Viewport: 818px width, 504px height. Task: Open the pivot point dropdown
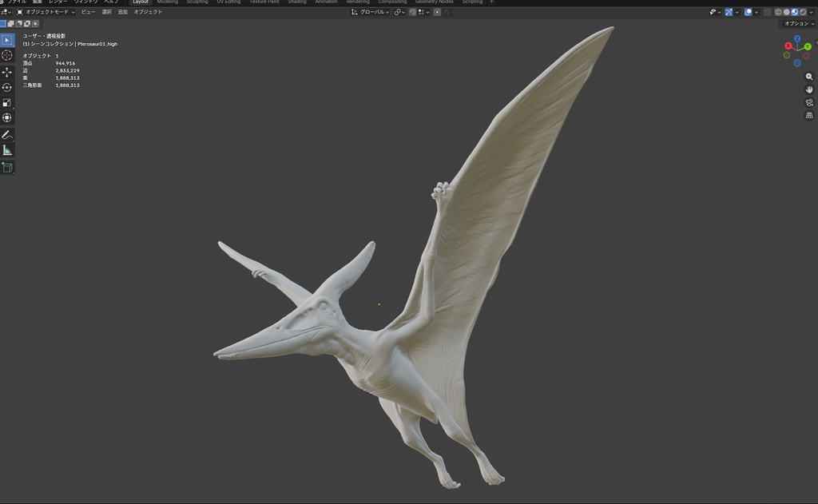tap(399, 12)
